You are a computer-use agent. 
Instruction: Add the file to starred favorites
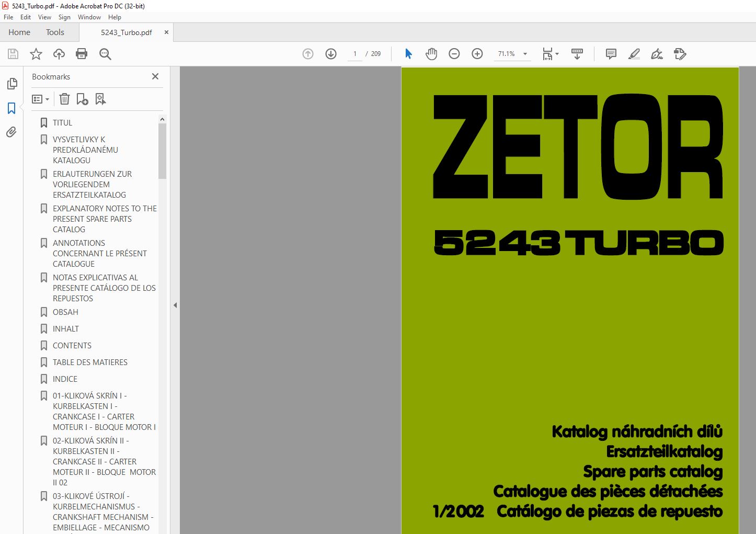[x=36, y=54]
